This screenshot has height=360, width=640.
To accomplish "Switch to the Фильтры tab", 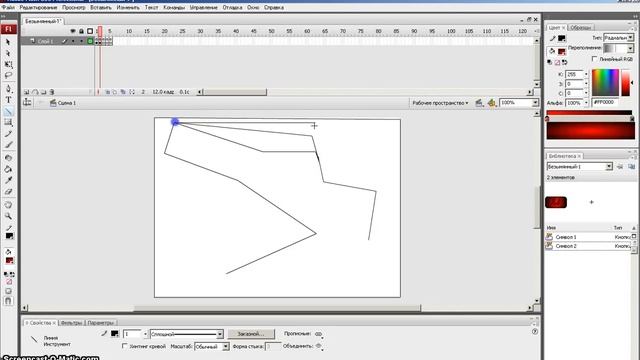I will point(71,323).
